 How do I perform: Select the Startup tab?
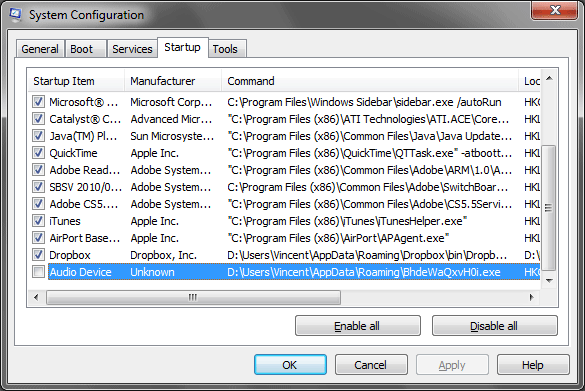(182, 47)
